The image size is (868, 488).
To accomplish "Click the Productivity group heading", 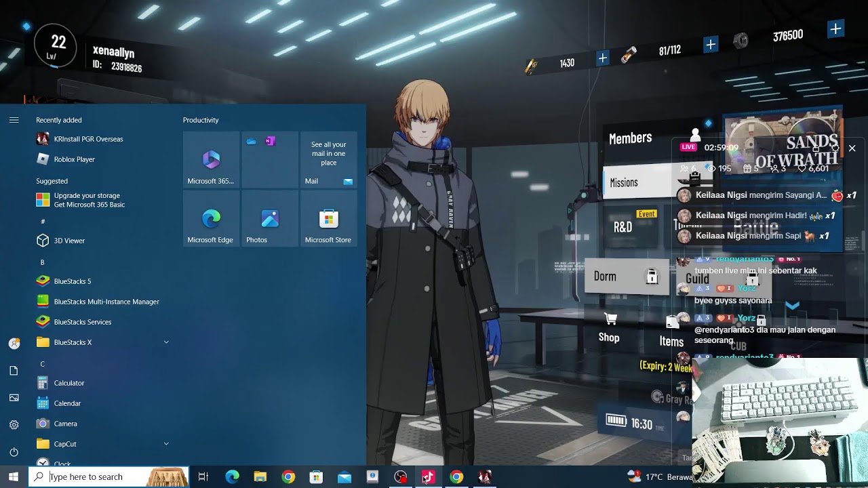I will [x=201, y=120].
